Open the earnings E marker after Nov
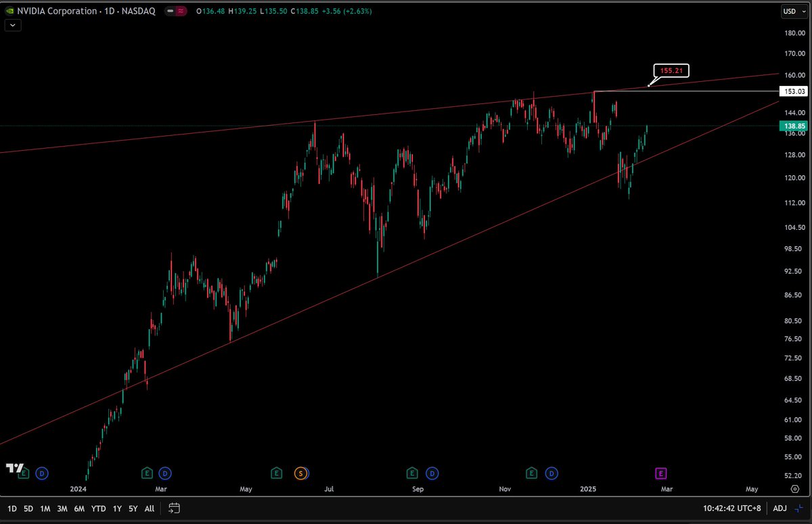This screenshot has height=524, width=812. [x=532, y=473]
